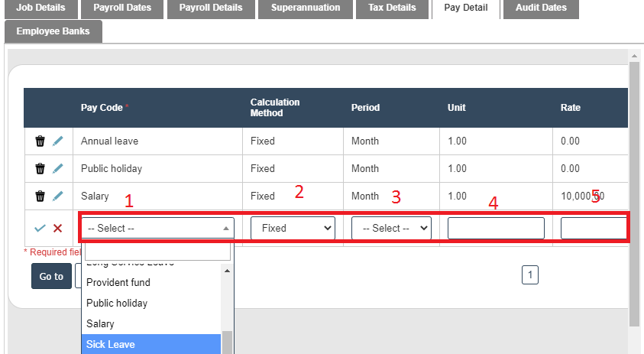Cancel new row with red X

[58, 228]
